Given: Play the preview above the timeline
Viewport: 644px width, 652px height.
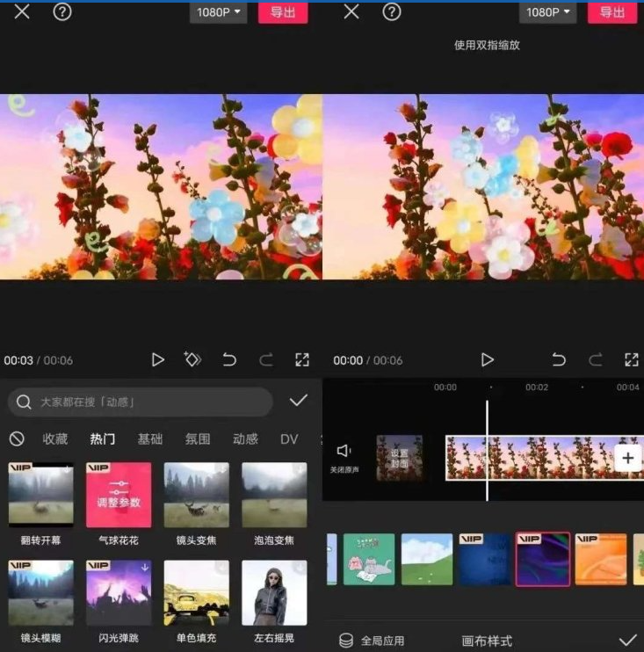Looking at the screenshot, I should [x=487, y=359].
